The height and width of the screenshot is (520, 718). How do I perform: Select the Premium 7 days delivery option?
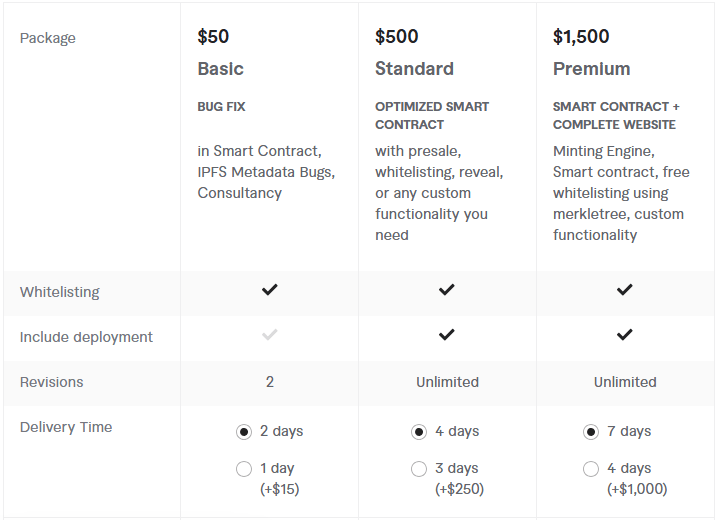(591, 432)
